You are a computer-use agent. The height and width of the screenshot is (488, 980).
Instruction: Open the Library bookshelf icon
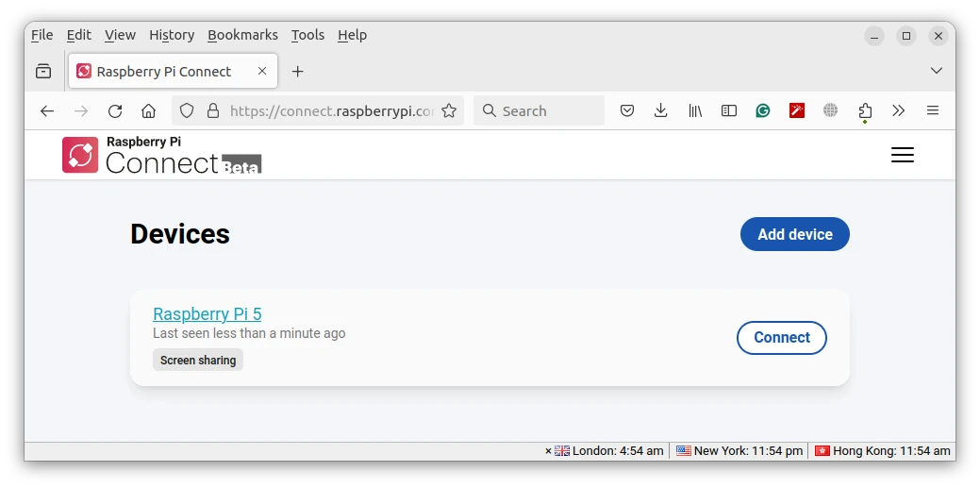[695, 111]
